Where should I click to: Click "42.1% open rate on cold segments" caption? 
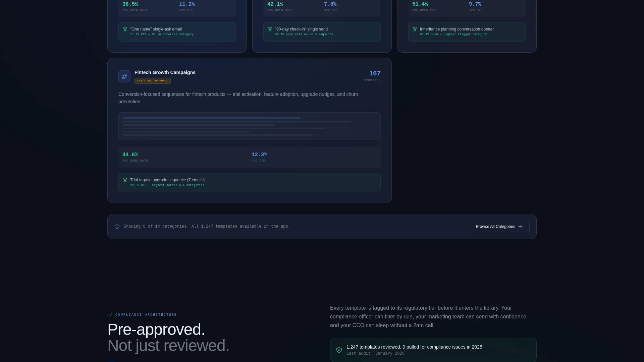point(304,34)
